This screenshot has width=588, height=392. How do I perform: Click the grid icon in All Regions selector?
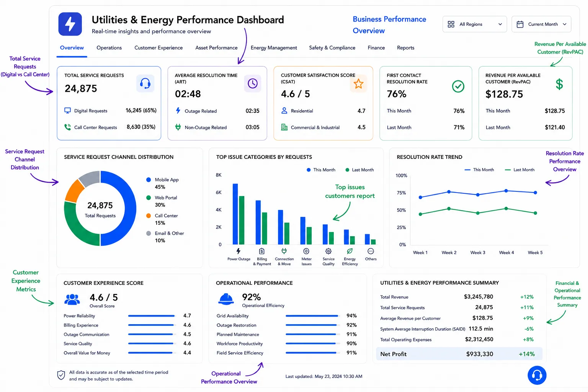451,24
